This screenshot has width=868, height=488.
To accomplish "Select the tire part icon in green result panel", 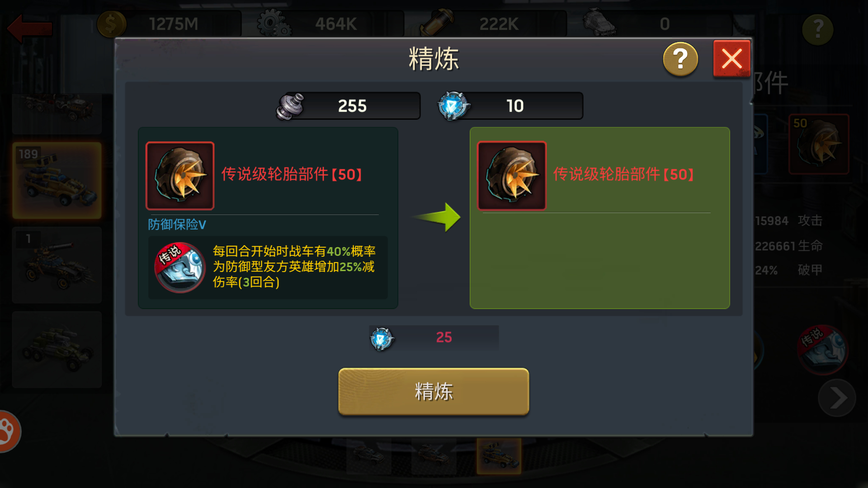I will [x=512, y=176].
